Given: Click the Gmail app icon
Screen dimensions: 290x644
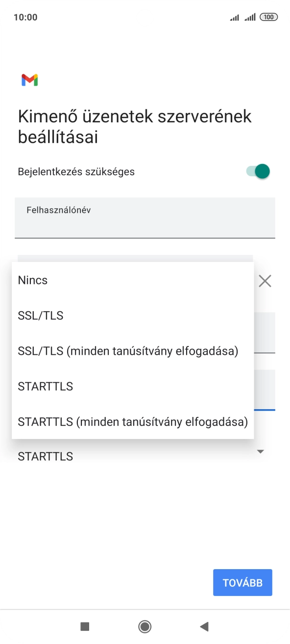Looking at the screenshot, I should 29,79.
